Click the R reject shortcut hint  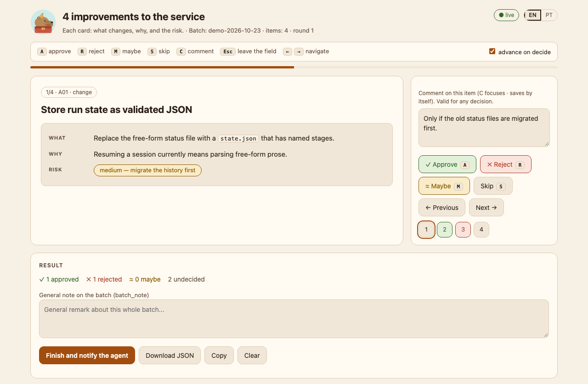click(91, 51)
